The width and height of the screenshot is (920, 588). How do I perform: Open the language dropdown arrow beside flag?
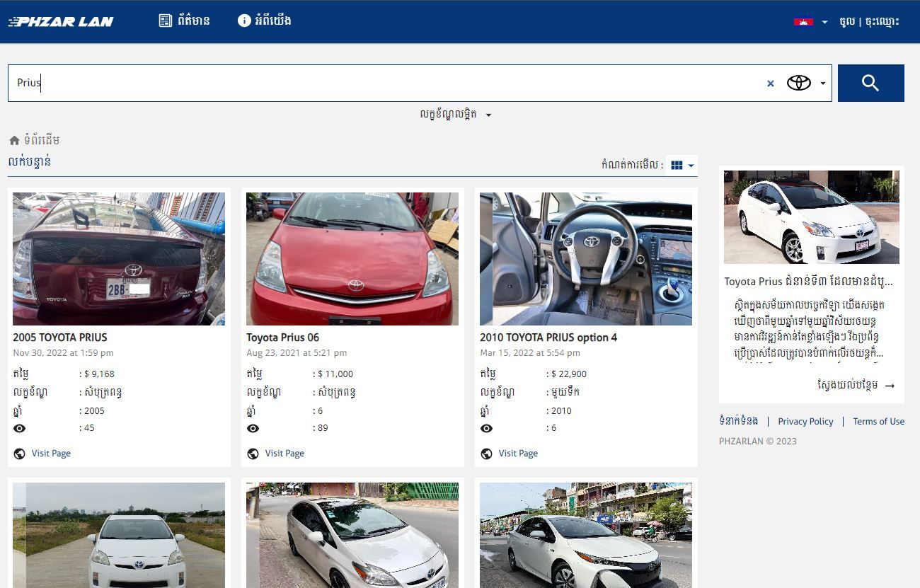tap(824, 22)
